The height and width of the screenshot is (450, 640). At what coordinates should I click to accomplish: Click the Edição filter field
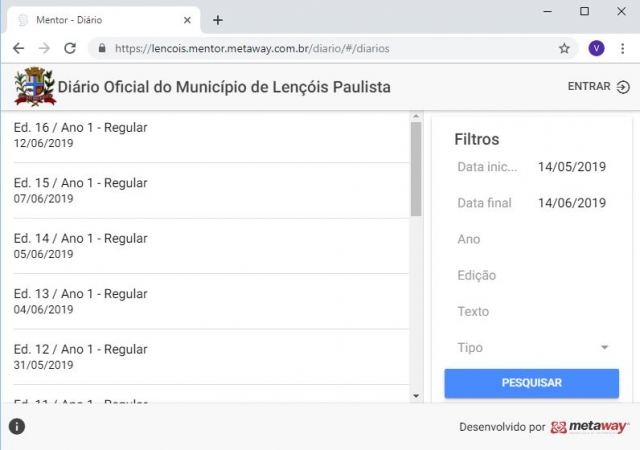pos(532,275)
